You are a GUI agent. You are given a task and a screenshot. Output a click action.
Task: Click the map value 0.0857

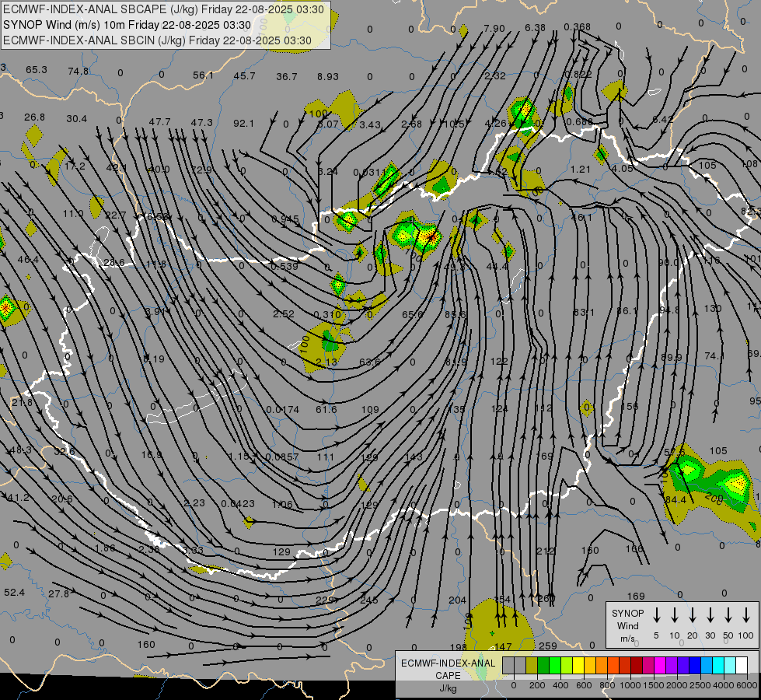[282, 457]
